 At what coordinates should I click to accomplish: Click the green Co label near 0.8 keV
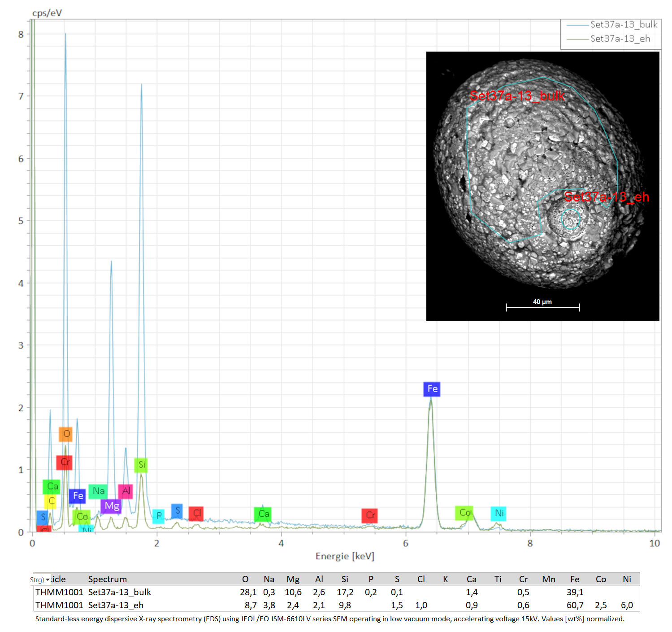pyautogui.click(x=81, y=517)
